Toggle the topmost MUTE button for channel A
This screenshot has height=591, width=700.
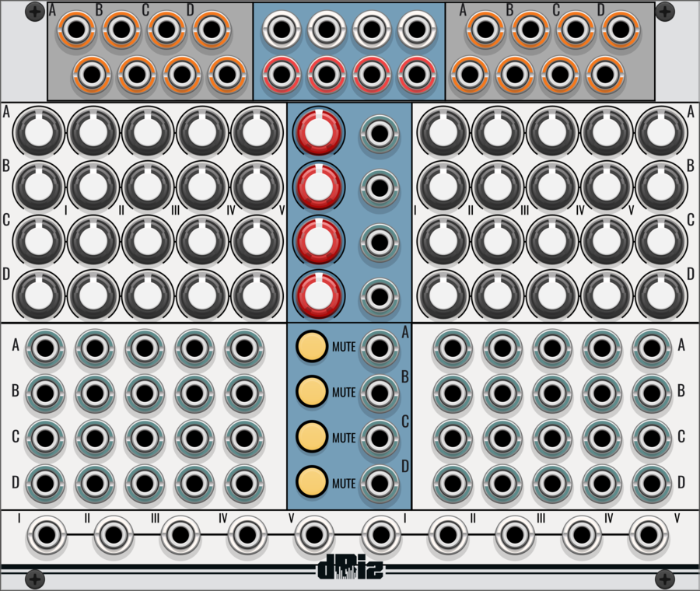tap(313, 347)
